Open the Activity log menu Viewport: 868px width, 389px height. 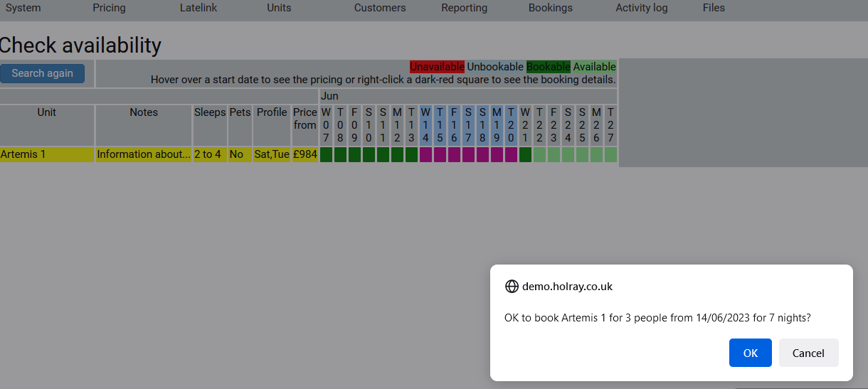(x=642, y=8)
